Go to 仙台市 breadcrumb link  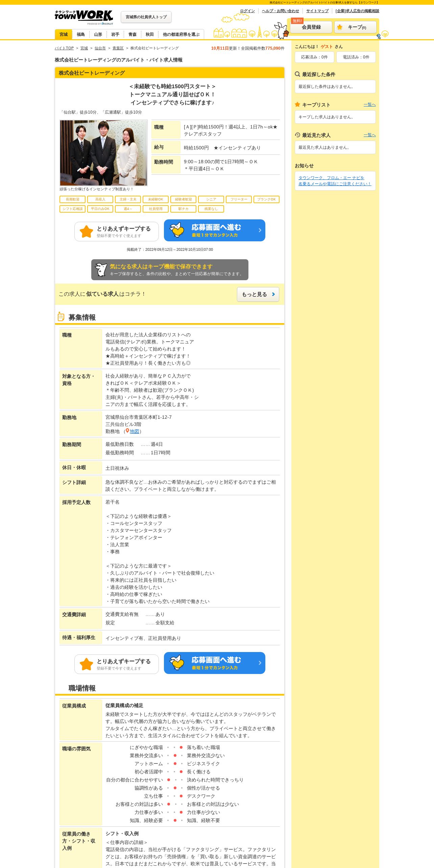click(x=100, y=48)
